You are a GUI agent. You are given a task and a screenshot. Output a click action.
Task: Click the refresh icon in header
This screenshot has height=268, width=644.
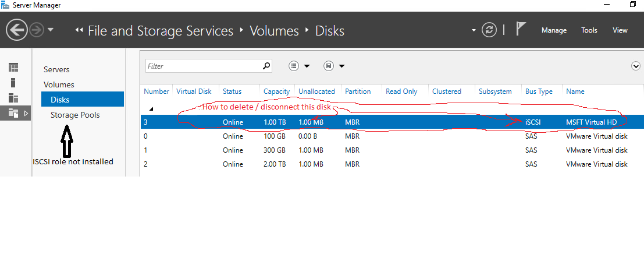click(x=490, y=30)
